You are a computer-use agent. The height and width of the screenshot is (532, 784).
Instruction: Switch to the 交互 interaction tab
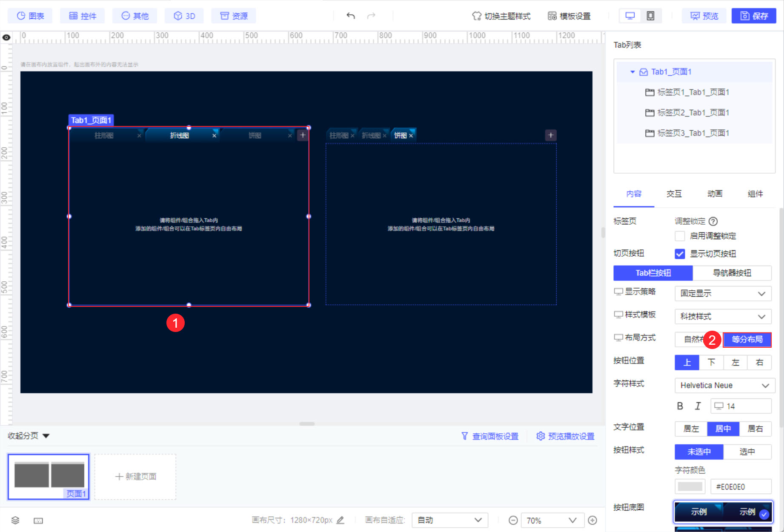(x=674, y=194)
